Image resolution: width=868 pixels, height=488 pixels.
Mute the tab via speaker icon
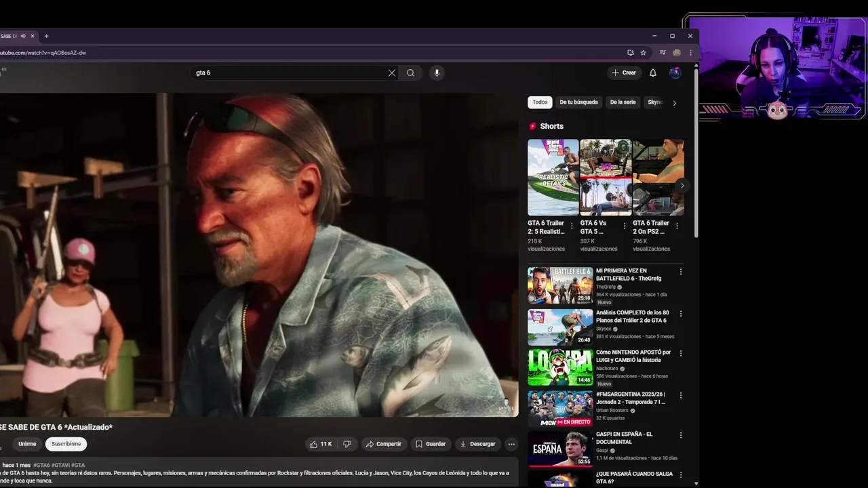point(22,36)
